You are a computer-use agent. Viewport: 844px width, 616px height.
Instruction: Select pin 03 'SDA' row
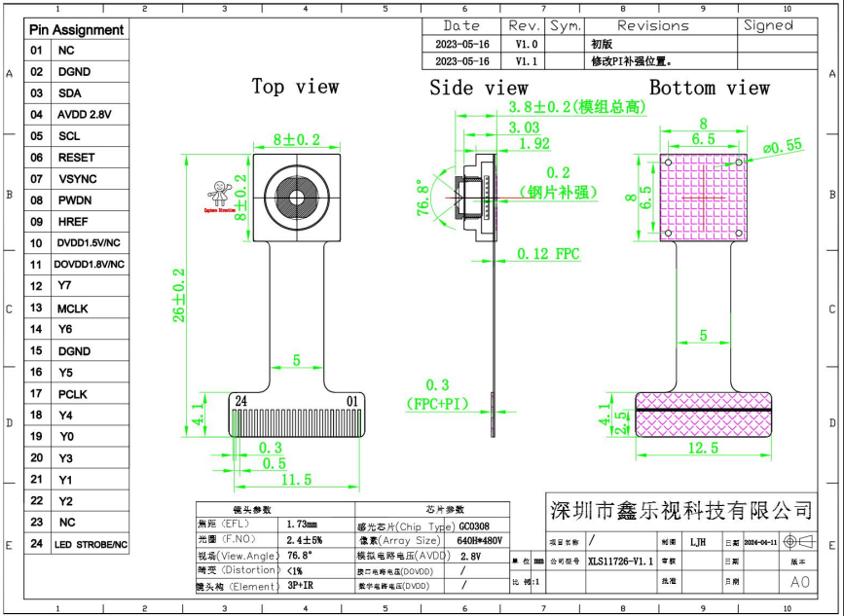click(x=77, y=93)
